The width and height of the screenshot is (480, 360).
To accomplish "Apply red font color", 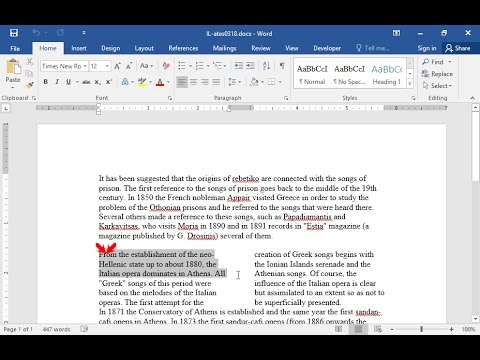I will 160,82.
